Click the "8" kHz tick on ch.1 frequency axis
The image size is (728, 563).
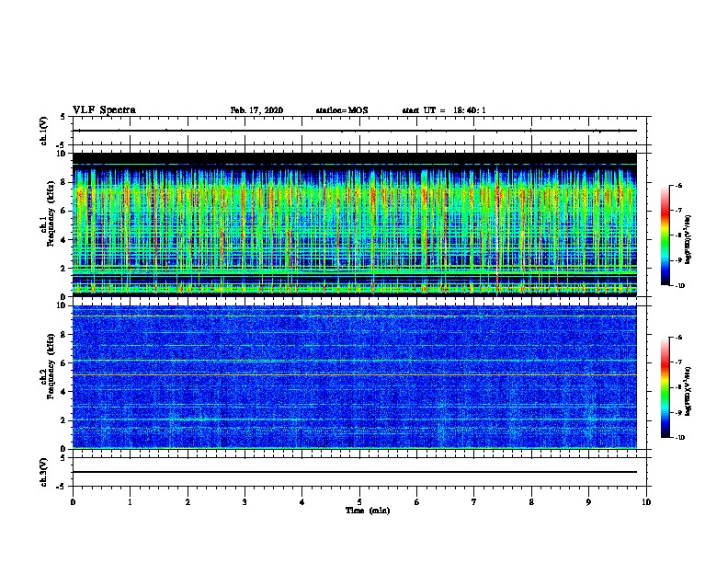[63, 182]
